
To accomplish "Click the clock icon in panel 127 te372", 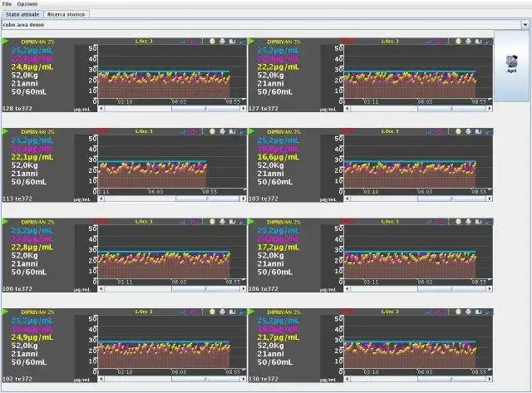I will [458, 42].
